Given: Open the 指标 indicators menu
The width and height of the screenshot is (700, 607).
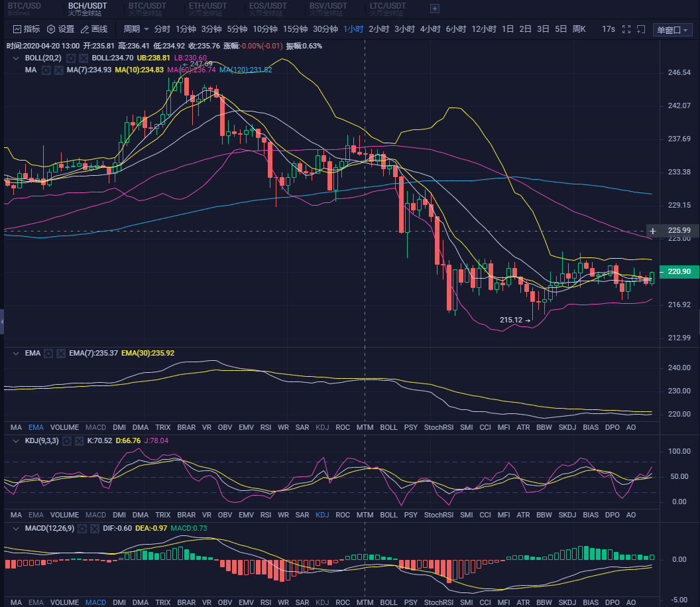Looking at the screenshot, I should 27,29.
